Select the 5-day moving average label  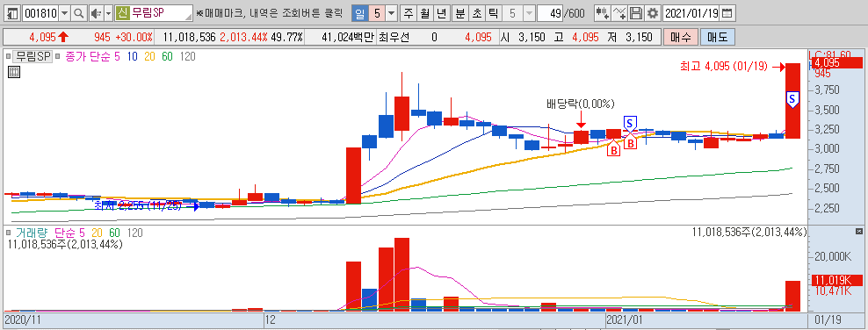pyautogui.click(x=118, y=56)
